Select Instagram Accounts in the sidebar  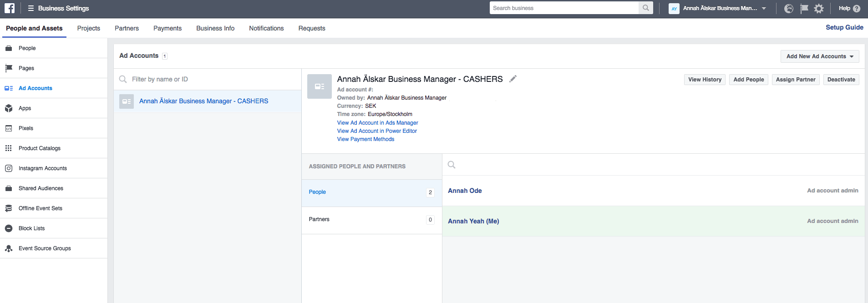(42, 168)
